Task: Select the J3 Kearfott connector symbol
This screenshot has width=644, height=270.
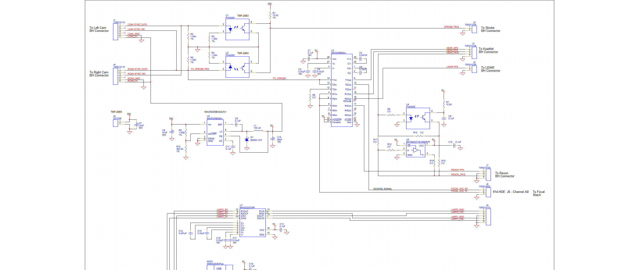Action: (474, 53)
